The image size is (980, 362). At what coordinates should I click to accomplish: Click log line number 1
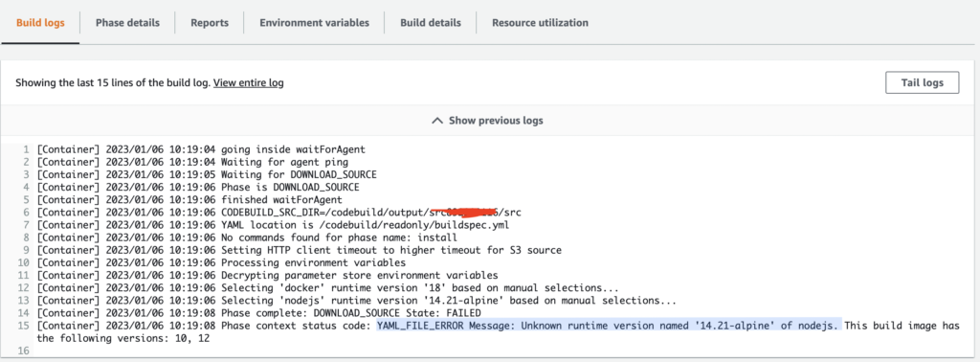tap(26, 149)
